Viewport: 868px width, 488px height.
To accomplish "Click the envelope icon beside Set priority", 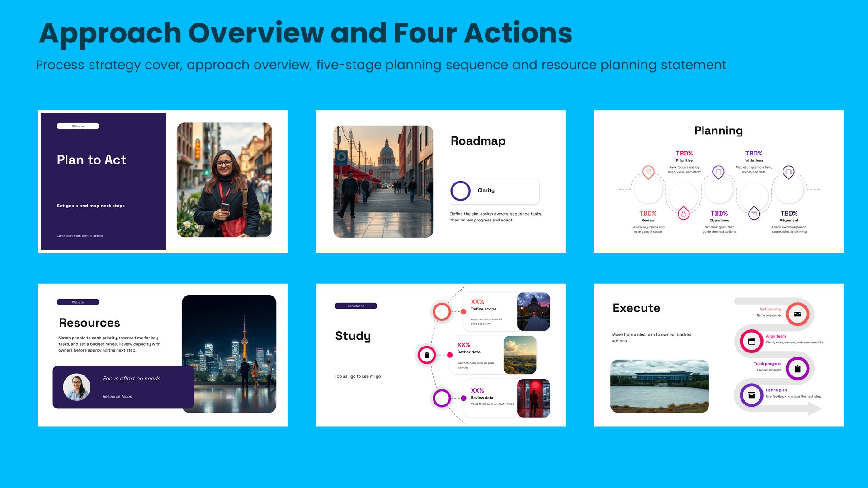I will click(x=797, y=314).
